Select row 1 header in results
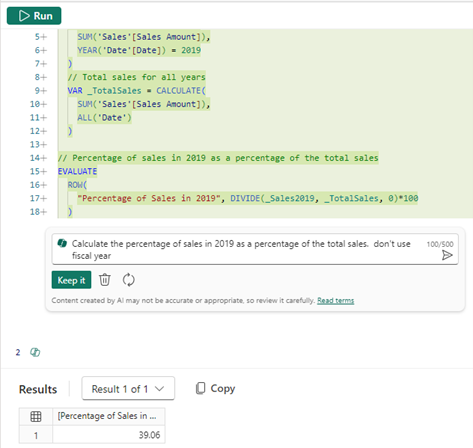 (36, 435)
